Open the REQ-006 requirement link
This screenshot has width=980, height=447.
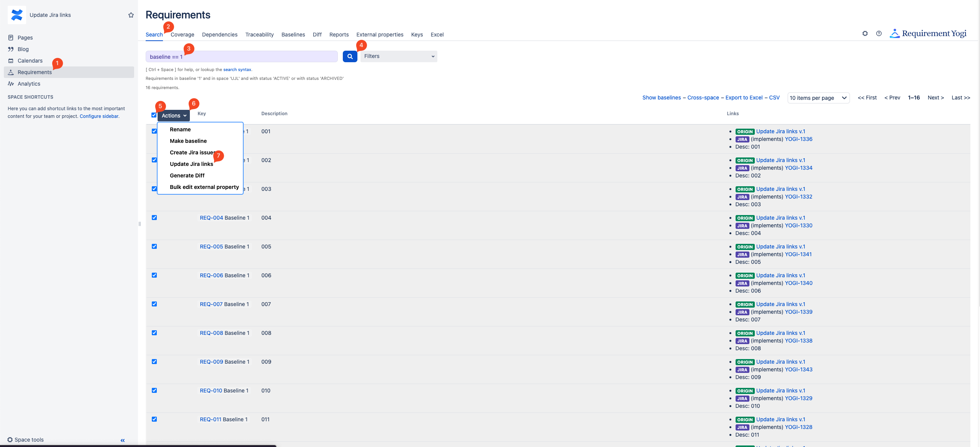211,275
